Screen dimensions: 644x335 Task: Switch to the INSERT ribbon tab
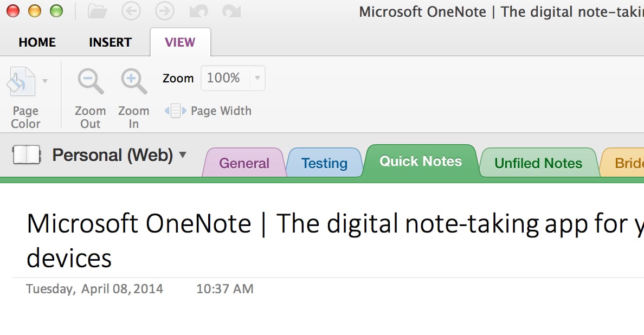click(111, 42)
